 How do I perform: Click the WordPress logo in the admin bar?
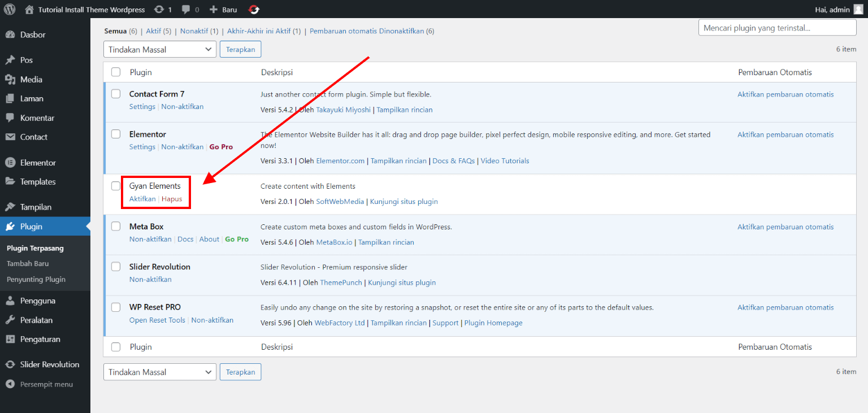[9, 9]
